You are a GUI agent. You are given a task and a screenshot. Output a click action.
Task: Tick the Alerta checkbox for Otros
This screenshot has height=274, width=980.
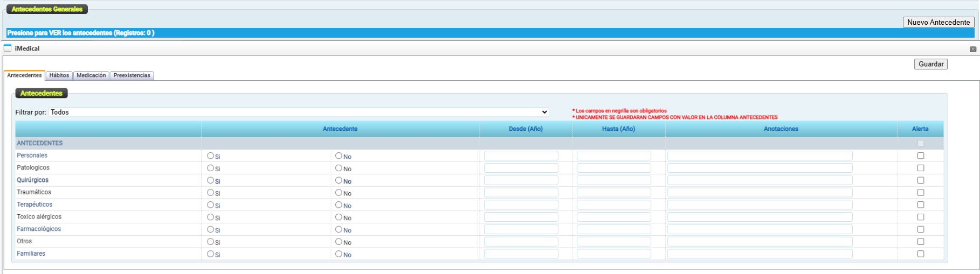920,242
